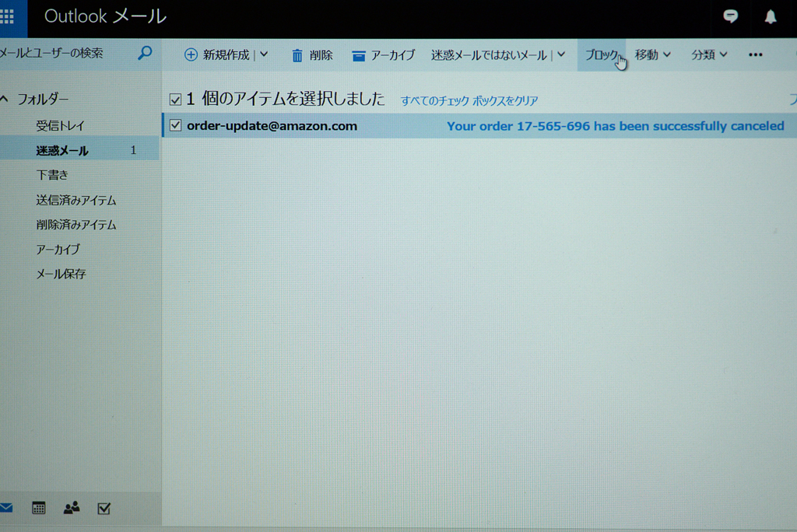Expand the 新規作成 dropdown arrow
The width and height of the screenshot is (797, 532).
pyautogui.click(x=264, y=54)
